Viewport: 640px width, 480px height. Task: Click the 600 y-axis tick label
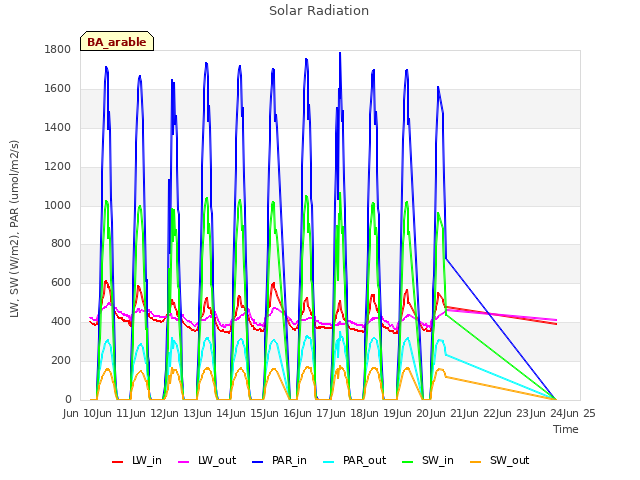coord(61,282)
